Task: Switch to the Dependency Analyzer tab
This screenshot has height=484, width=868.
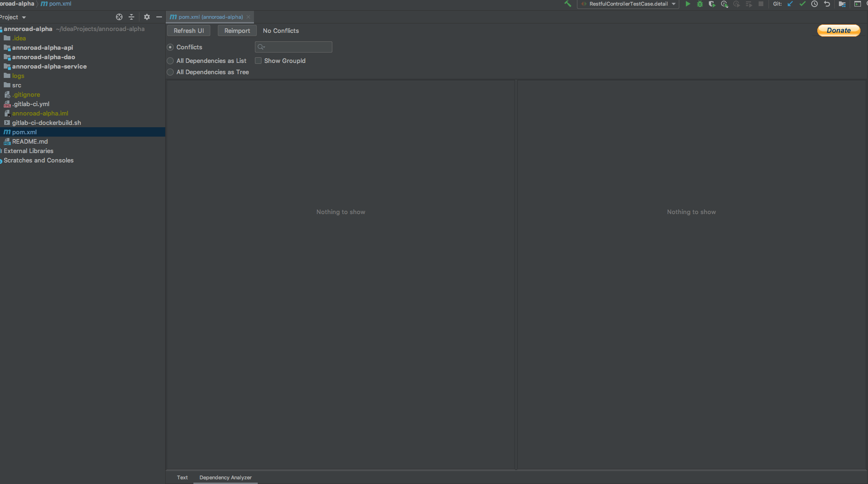Action: click(225, 477)
